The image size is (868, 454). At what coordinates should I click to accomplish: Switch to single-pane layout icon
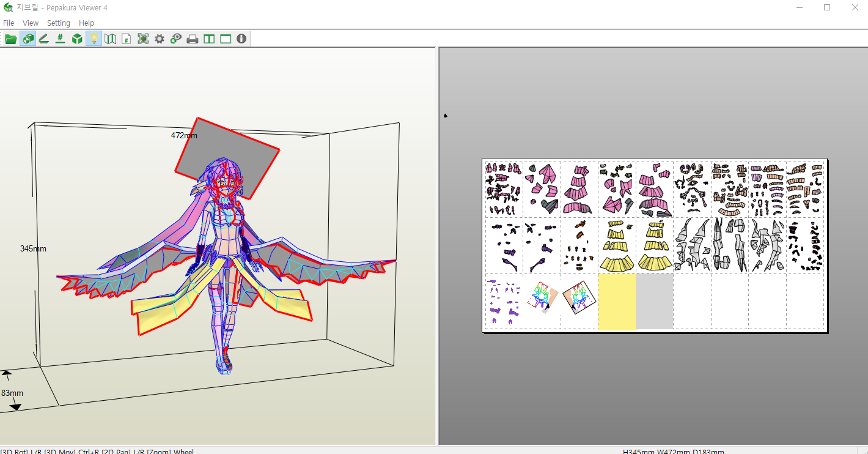pyautogui.click(x=226, y=39)
